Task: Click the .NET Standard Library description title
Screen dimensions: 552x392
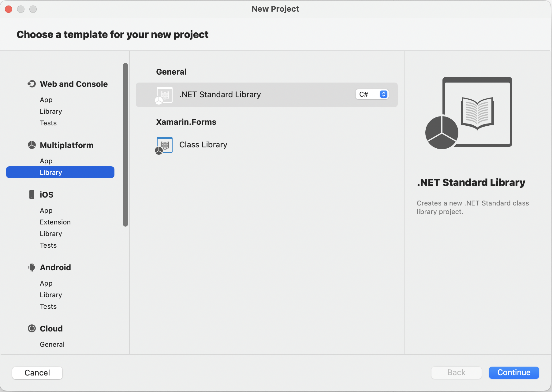Action: tap(471, 182)
